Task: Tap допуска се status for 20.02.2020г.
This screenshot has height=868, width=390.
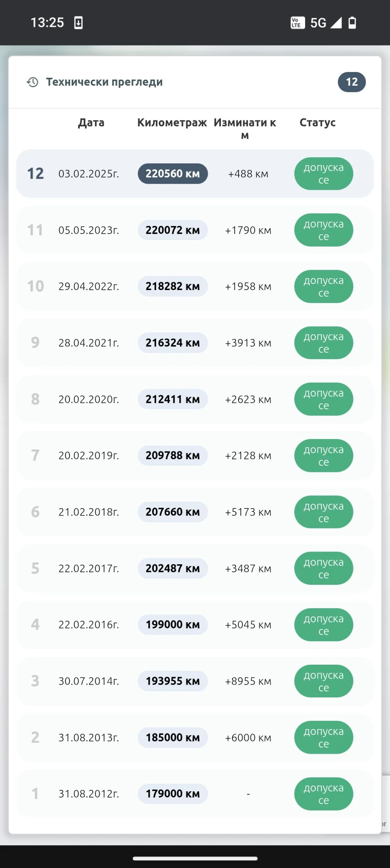Action: point(323,399)
